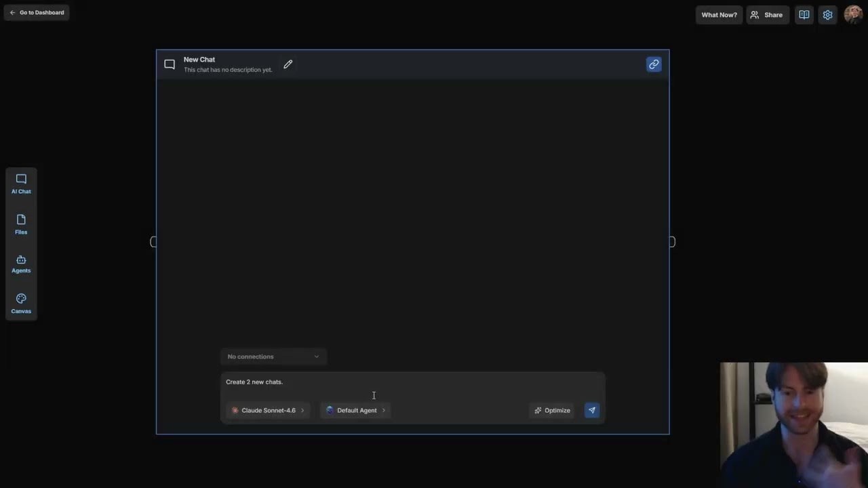Open the Agents sidebar panel
This screenshot has width=868, height=488.
click(x=21, y=264)
